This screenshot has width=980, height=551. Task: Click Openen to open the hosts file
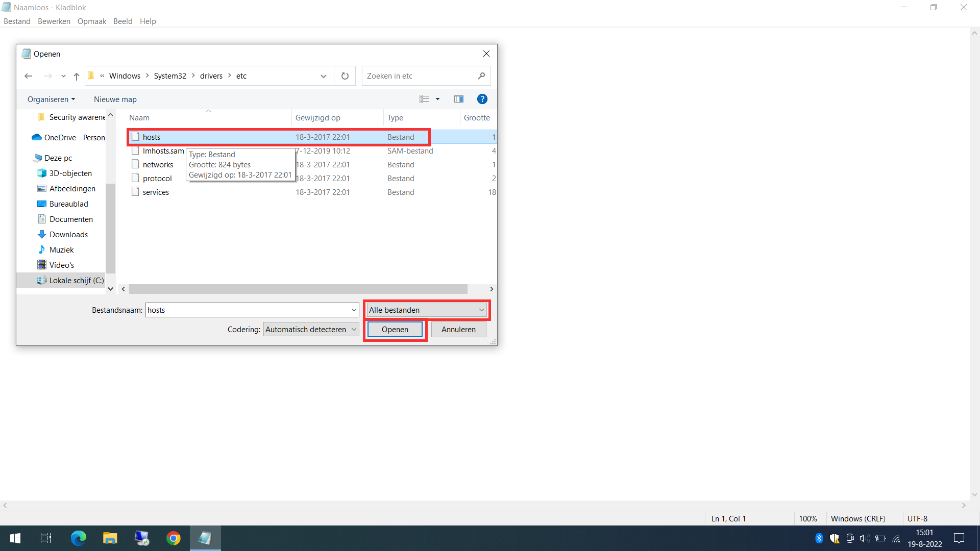pos(395,329)
